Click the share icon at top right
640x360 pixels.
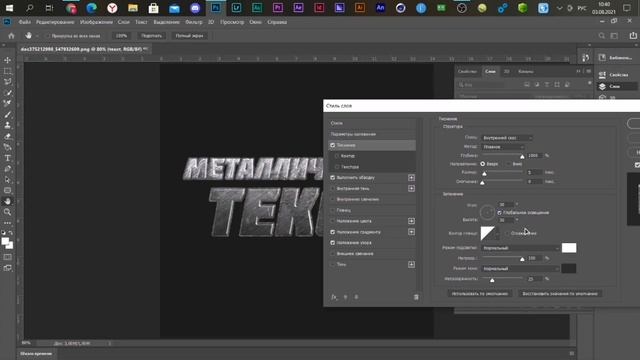pos(633,36)
